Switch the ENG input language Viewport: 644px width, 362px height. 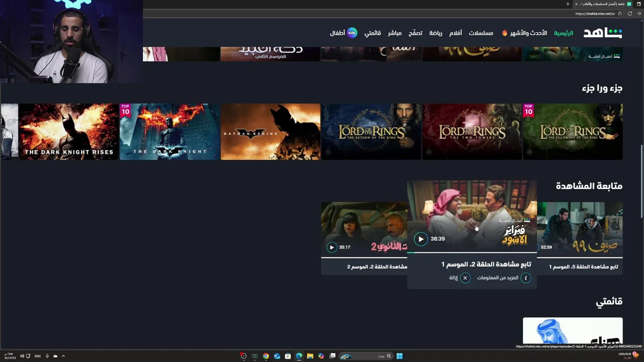tap(38, 356)
